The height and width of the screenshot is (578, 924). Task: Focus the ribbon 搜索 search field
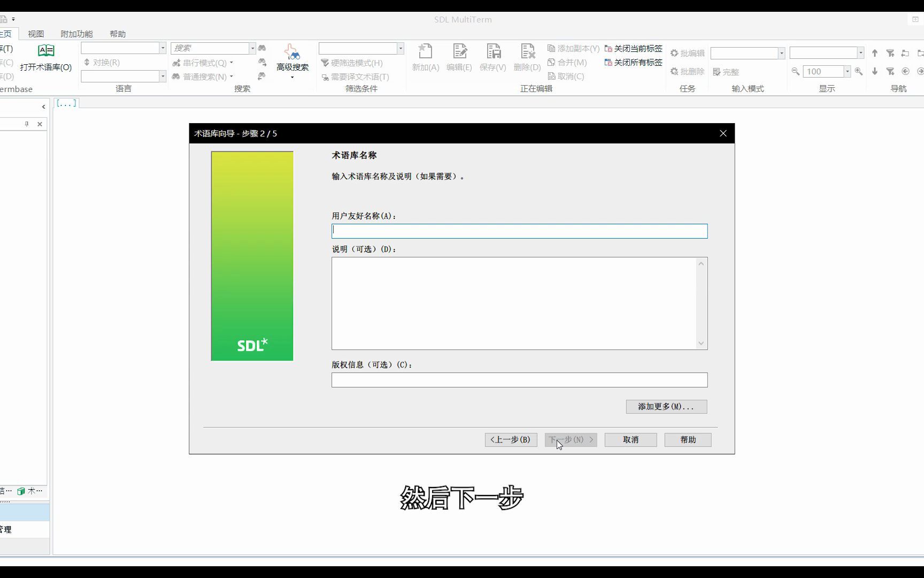coord(210,48)
